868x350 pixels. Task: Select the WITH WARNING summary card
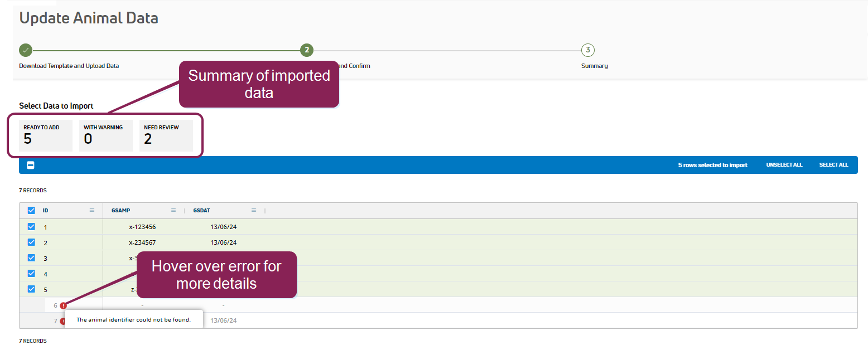[106, 135]
